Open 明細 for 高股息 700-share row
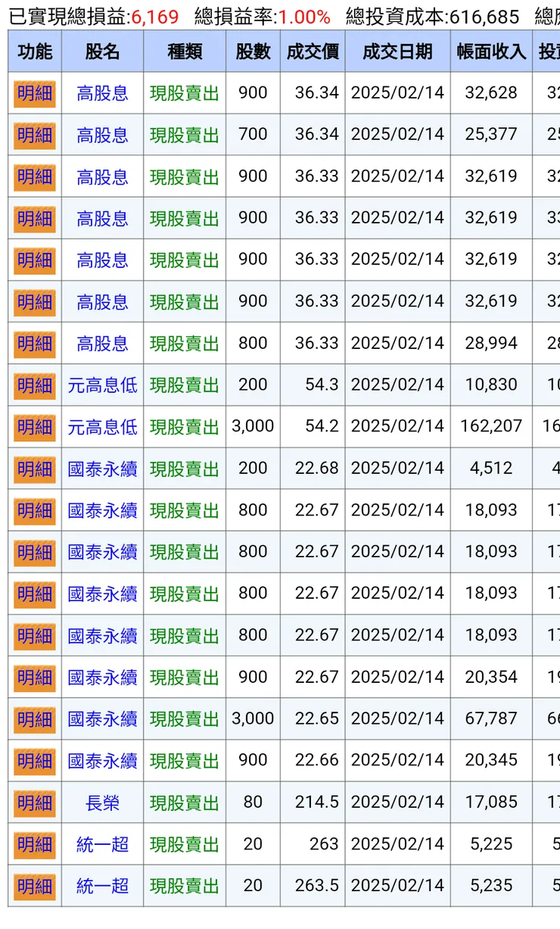The height and width of the screenshot is (929, 560). point(35,136)
